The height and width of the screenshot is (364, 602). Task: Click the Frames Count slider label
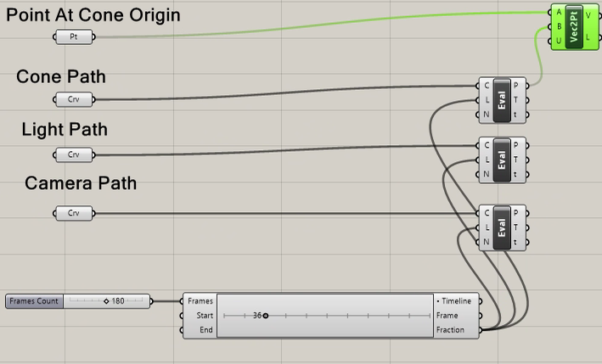click(x=35, y=301)
